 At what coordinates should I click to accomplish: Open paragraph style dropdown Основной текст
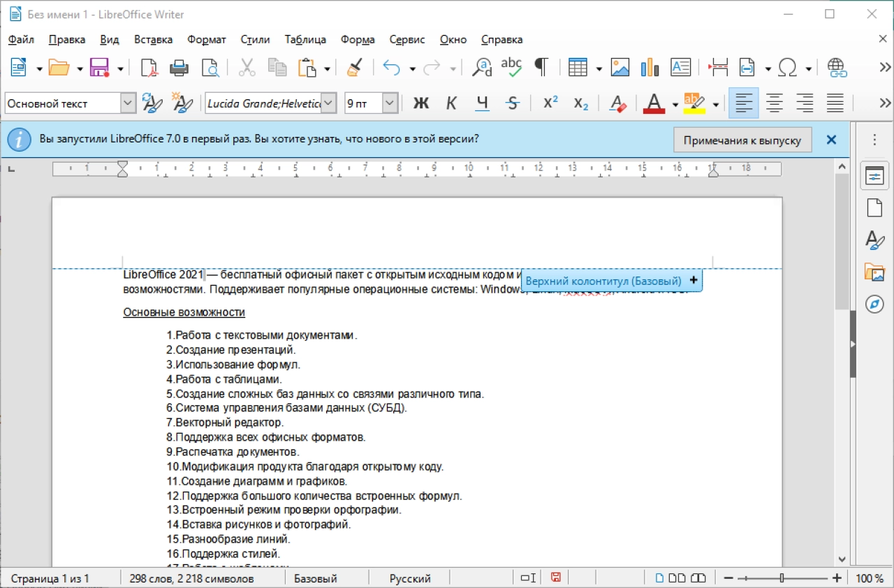click(x=129, y=103)
